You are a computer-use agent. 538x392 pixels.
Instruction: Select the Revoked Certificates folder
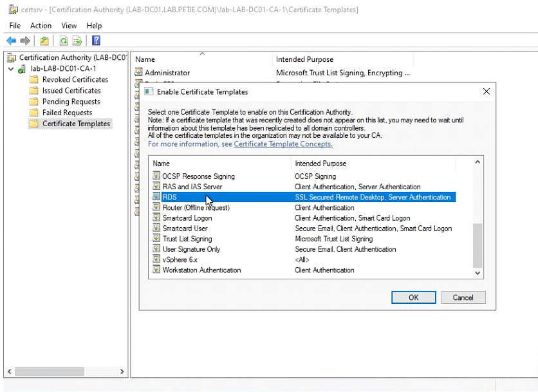75,80
